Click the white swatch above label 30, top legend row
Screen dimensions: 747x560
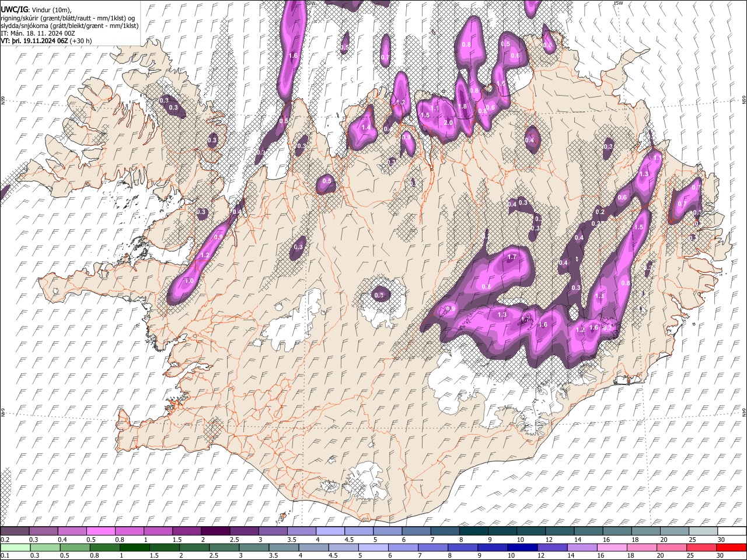click(732, 531)
